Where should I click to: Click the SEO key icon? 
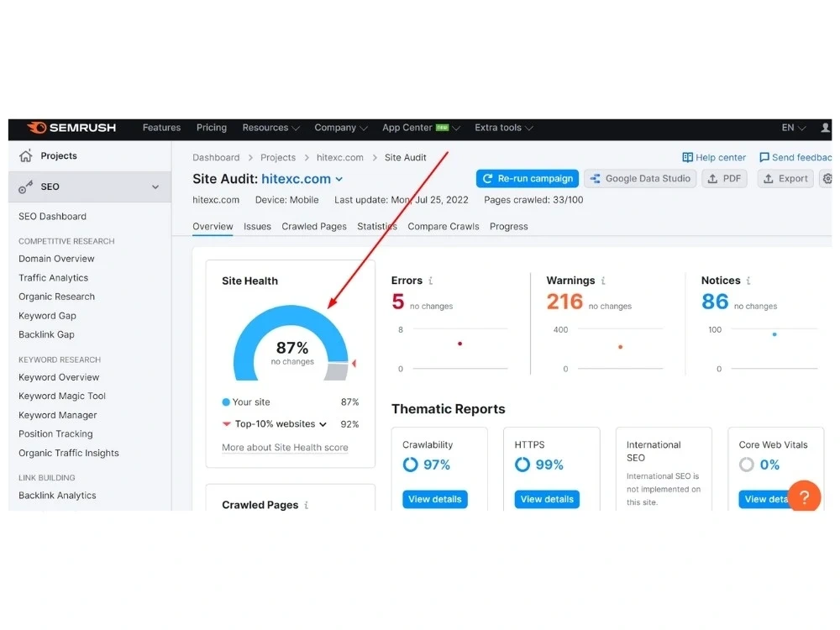(25, 187)
